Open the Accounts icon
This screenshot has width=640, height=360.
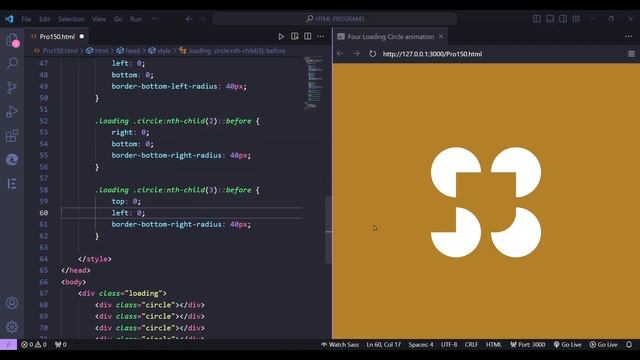pos(12,303)
